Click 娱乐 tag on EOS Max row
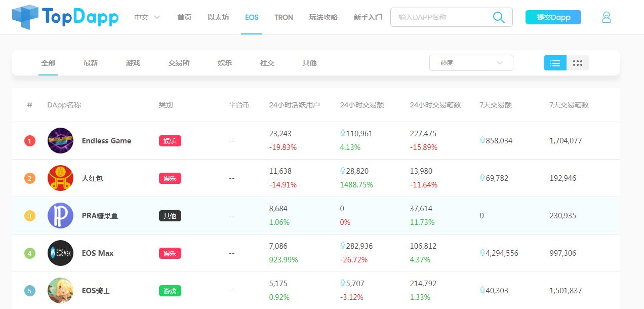The height and width of the screenshot is (309, 644). (170, 253)
